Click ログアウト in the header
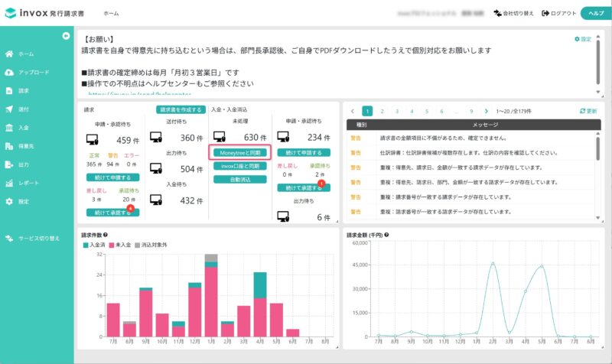 (x=559, y=13)
